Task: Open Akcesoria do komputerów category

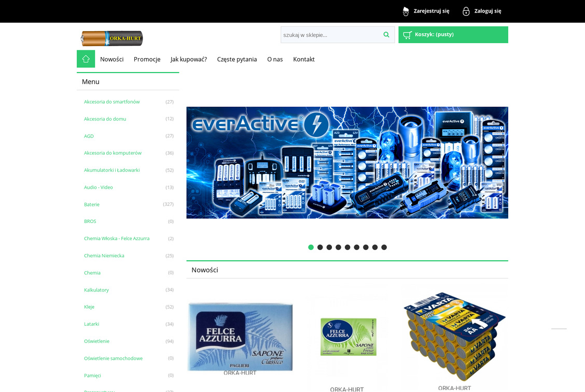Action: (113, 153)
